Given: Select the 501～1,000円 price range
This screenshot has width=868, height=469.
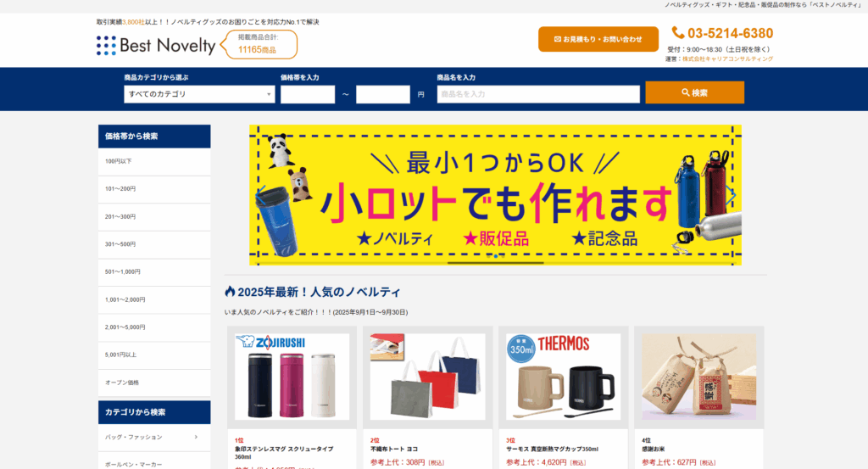Looking at the screenshot, I should click(x=154, y=272).
